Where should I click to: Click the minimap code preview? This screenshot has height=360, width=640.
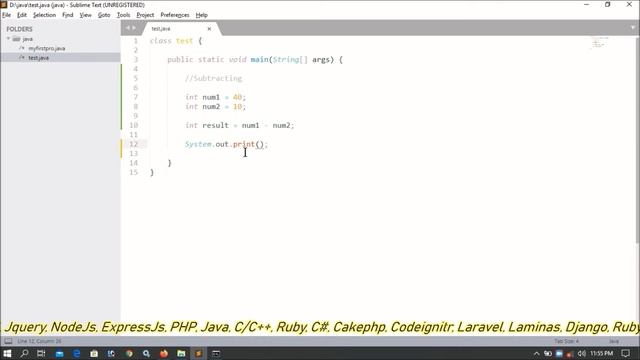coord(600,42)
